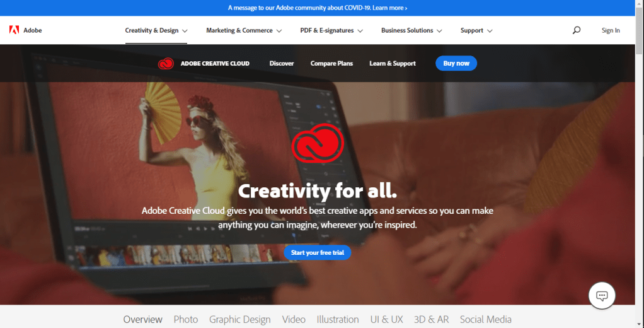Open the chat support bubble icon
Screen dimensions: 644x328
click(601, 295)
